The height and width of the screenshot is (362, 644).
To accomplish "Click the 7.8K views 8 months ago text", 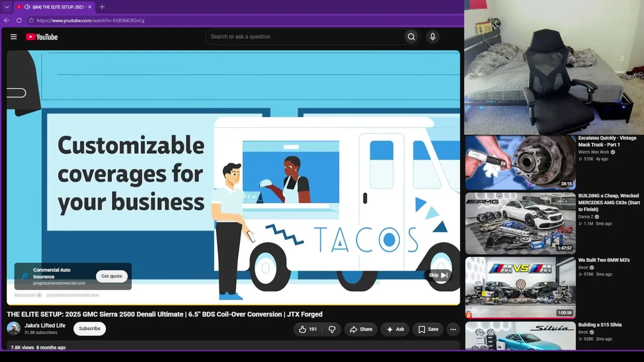I will 38,347.
